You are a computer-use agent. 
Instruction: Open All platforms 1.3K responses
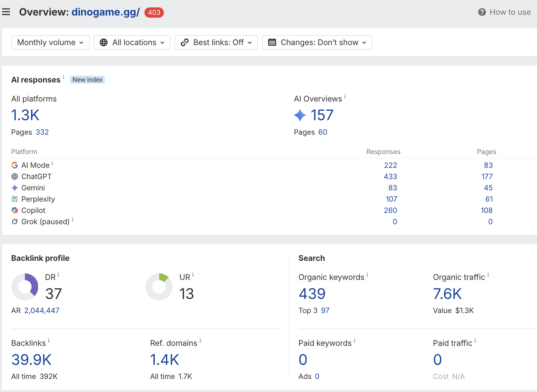tap(25, 115)
